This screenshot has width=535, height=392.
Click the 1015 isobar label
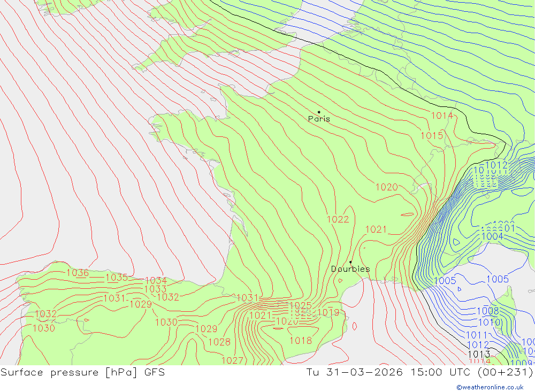point(432,136)
